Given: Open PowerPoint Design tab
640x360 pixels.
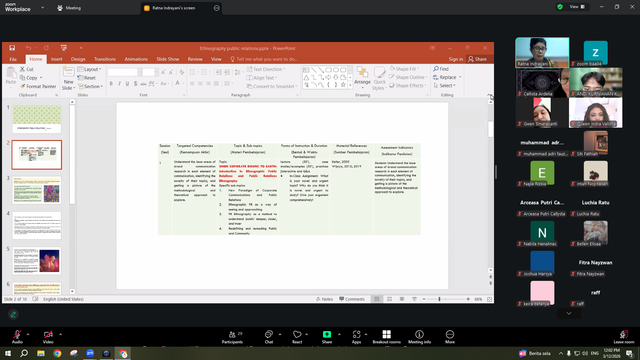Looking at the screenshot, I should click(78, 59).
